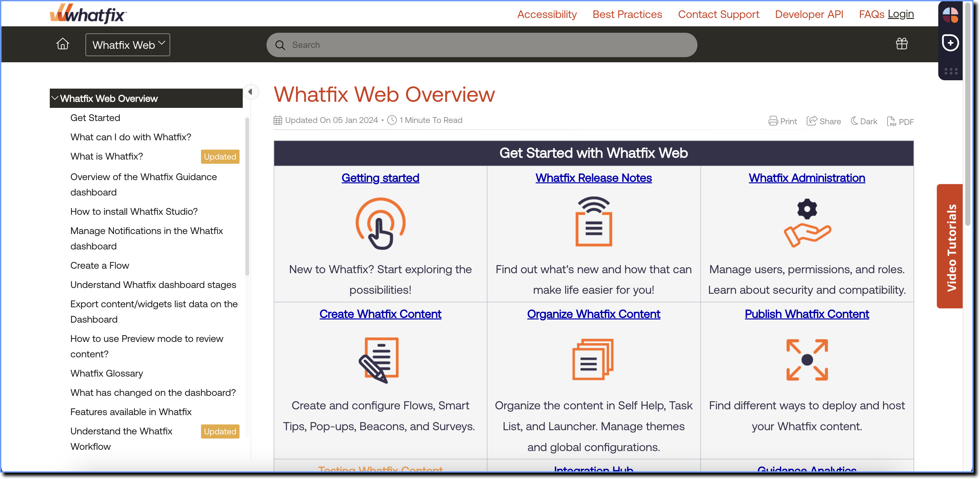Click the plus bubble widget icon

[x=950, y=43]
